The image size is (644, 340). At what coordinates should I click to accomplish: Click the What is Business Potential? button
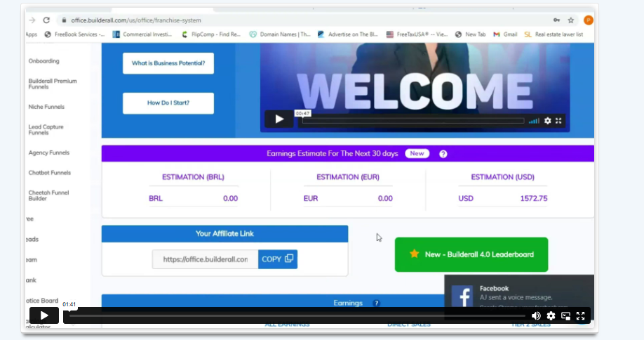click(x=168, y=63)
